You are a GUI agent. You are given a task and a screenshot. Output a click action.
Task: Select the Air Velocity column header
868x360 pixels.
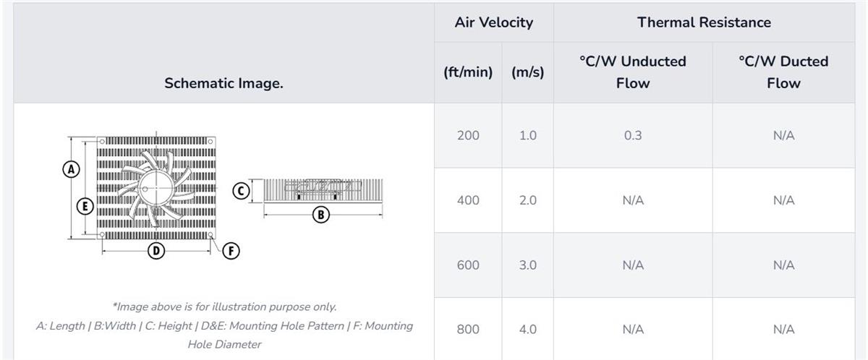(x=493, y=22)
